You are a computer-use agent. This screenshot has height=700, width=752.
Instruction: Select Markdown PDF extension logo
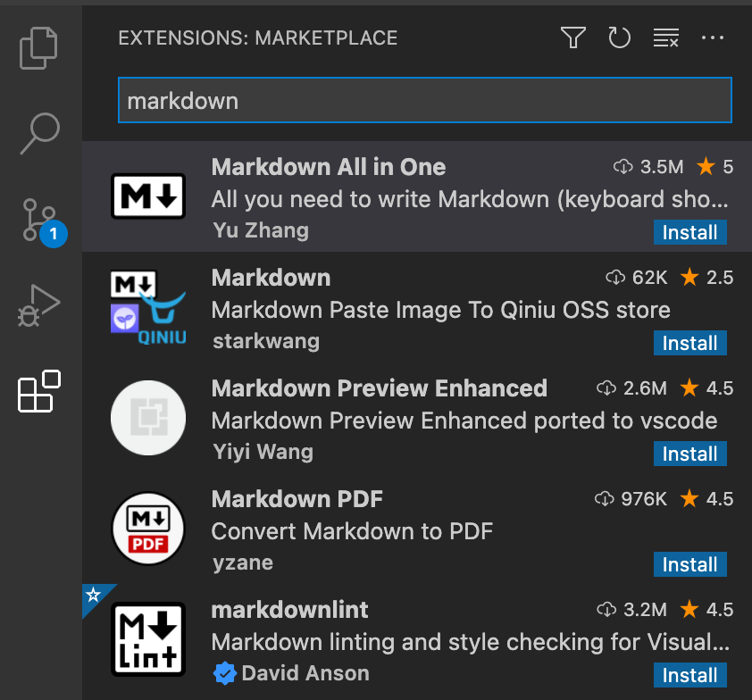click(x=148, y=529)
